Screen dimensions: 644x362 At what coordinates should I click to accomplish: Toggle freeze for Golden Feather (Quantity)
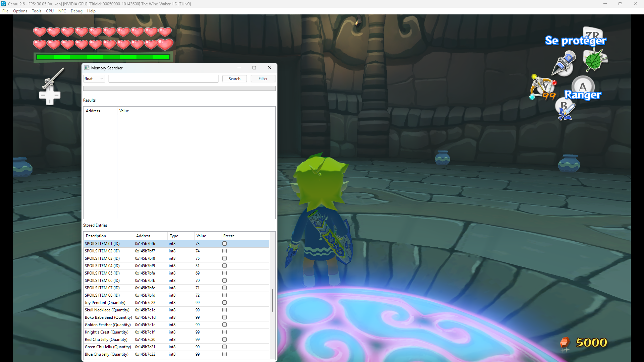click(224, 325)
